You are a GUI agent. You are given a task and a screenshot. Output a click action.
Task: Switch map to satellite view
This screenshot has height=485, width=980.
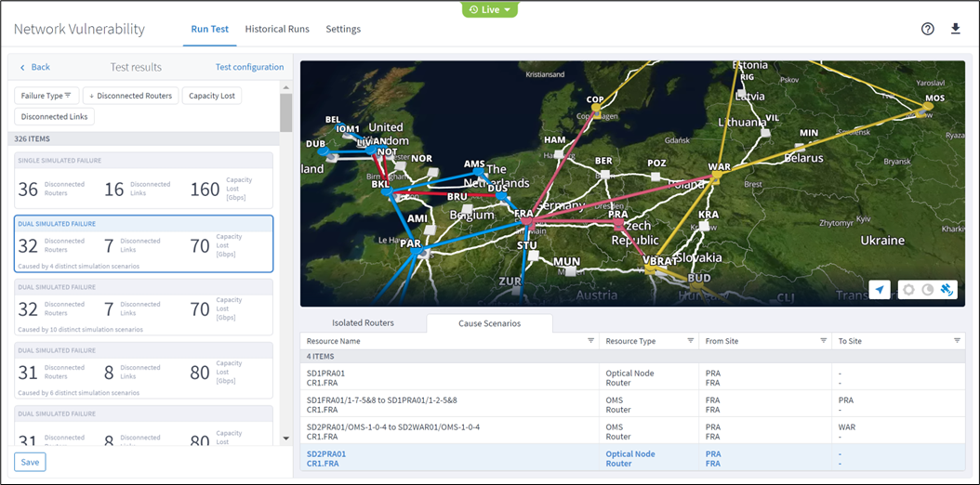947,290
